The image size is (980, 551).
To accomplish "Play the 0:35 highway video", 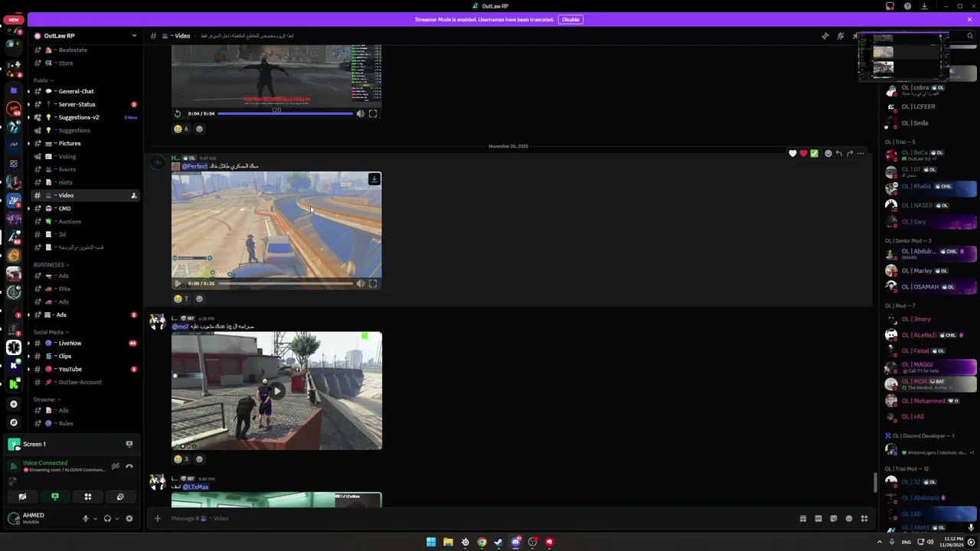I will pos(178,283).
